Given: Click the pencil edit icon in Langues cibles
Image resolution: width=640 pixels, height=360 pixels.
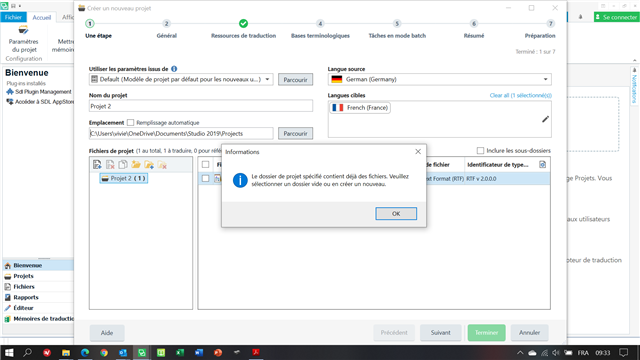Looking at the screenshot, I should 545,119.
